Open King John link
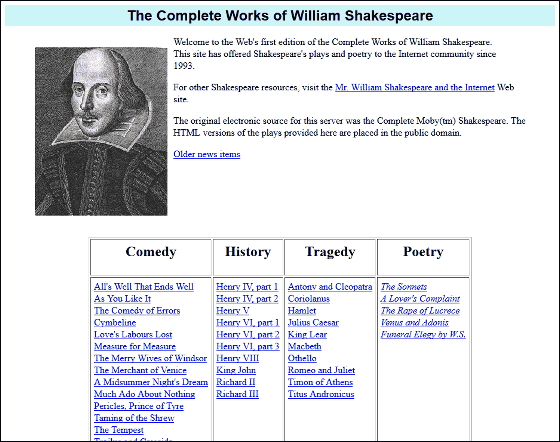 click(236, 370)
